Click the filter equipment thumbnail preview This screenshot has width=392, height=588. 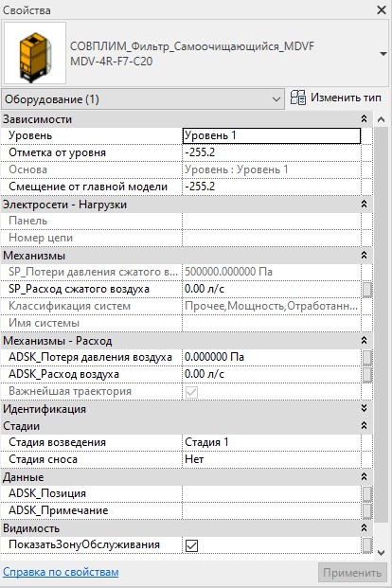click(35, 53)
